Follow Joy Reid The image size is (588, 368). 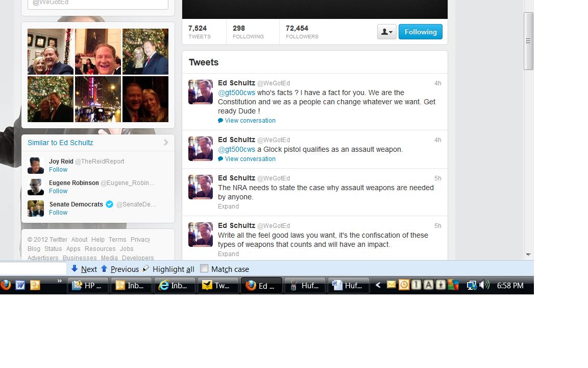[58, 170]
